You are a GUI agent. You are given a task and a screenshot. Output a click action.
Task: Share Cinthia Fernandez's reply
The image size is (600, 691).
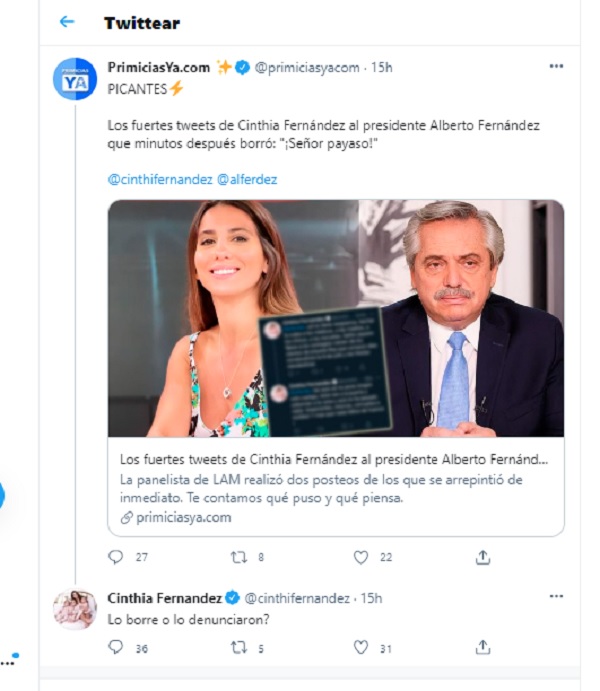point(483,648)
